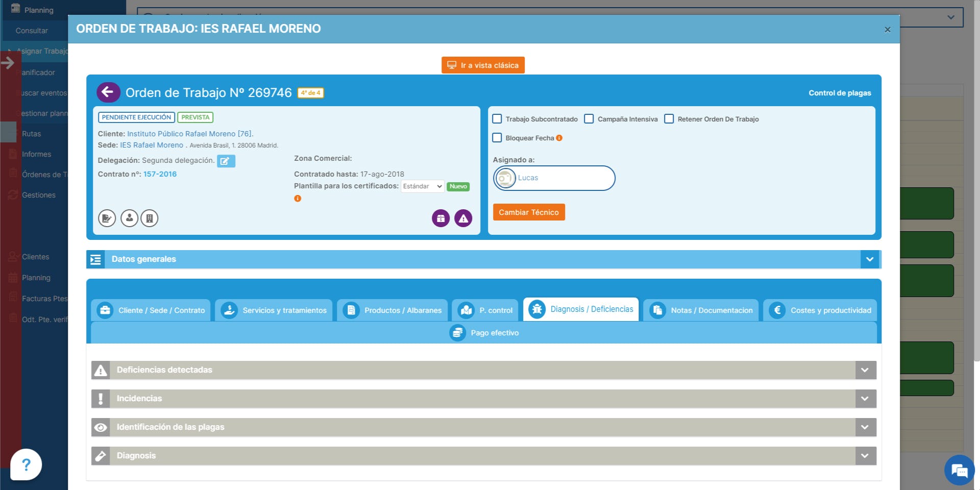Click the Deficiencias detectadas warning icon
This screenshot has width=980, height=490.
[x=101, y=370]
